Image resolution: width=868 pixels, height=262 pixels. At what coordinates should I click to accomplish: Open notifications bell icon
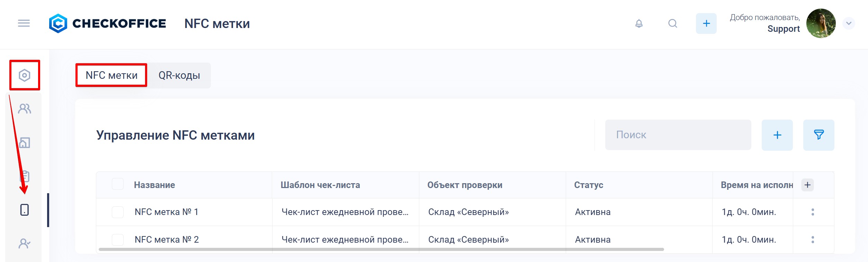[x=639, y=24]
